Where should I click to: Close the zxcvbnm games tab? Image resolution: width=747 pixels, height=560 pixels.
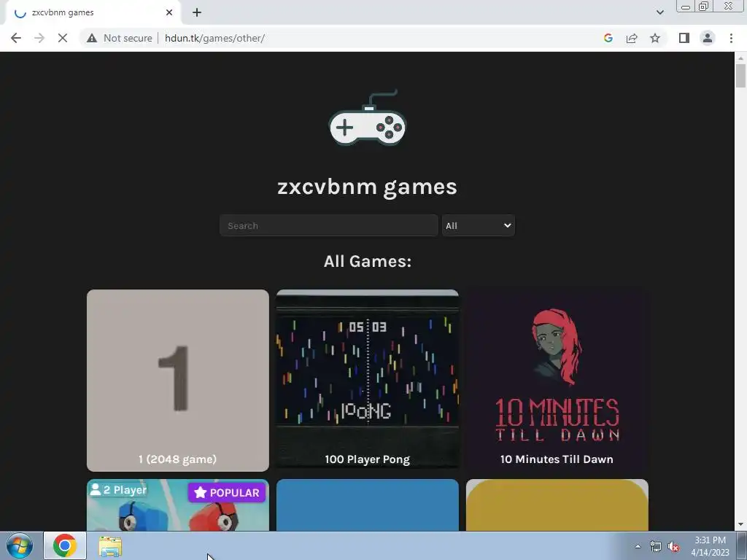(x=169, y=13)
